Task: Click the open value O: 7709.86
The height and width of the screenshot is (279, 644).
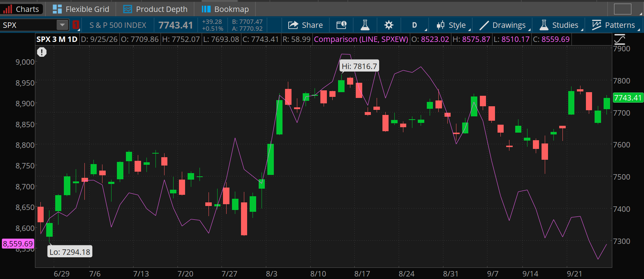Action: pyautogui.click(x=140, y=39)
